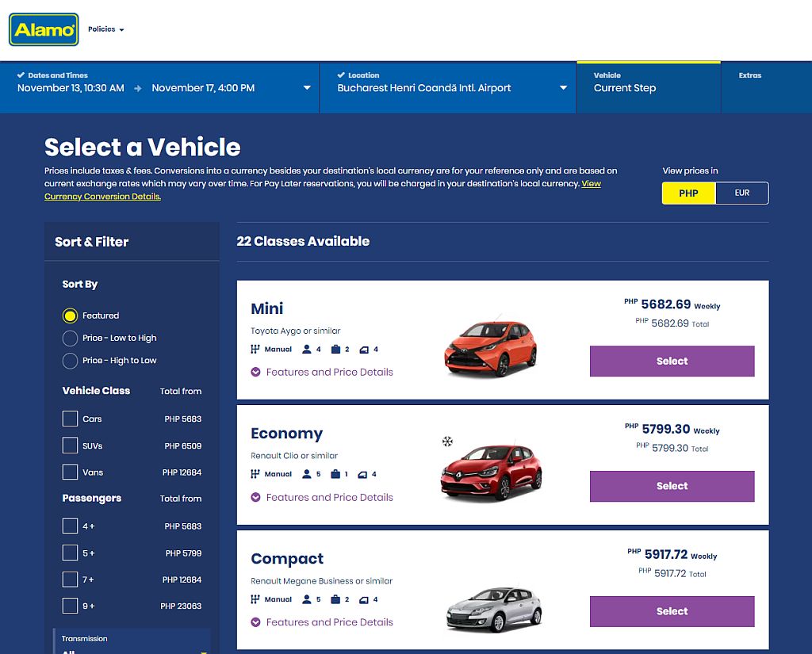The height and width of the screenshot is (654, 812).
Task: Check the SUVs vehicle class filter
Action: [x=70, y=446]
